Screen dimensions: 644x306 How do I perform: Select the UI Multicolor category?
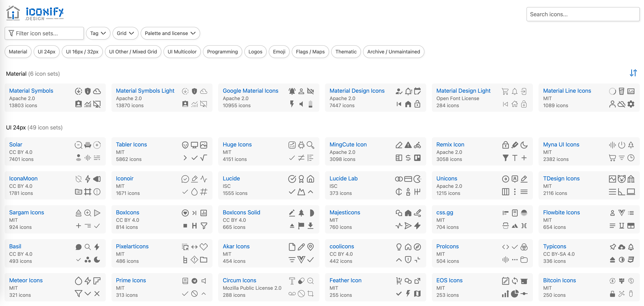pos(182,52)
